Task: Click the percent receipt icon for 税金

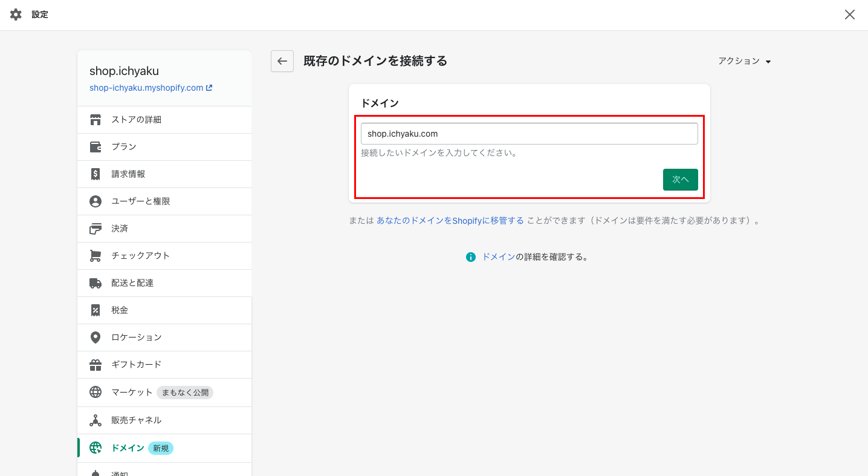Action: click(96, 310)
